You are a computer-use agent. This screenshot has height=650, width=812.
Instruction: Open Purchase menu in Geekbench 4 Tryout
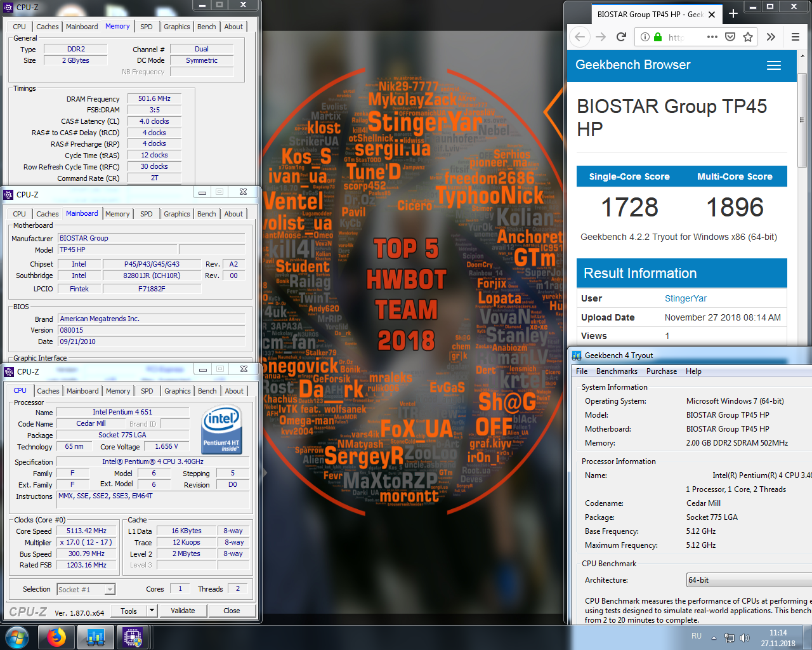[662, 371]
